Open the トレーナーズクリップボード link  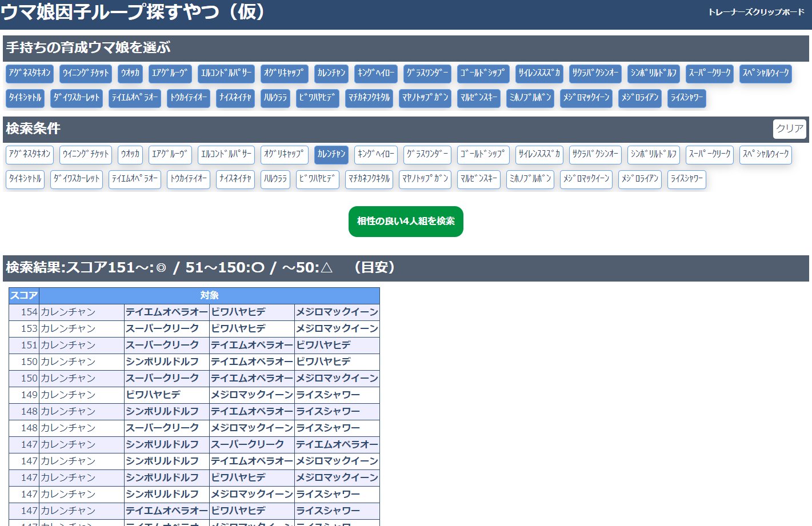tap(756, 12)
